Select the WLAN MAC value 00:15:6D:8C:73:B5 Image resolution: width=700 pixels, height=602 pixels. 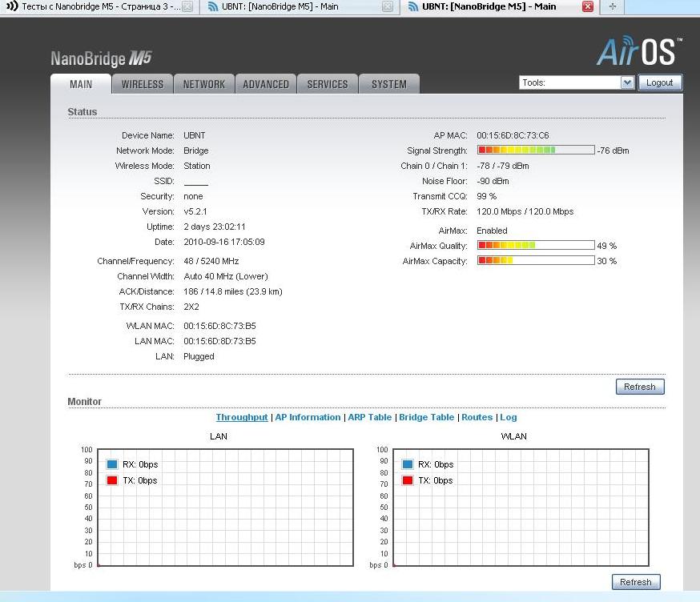(x=219, y=326)
